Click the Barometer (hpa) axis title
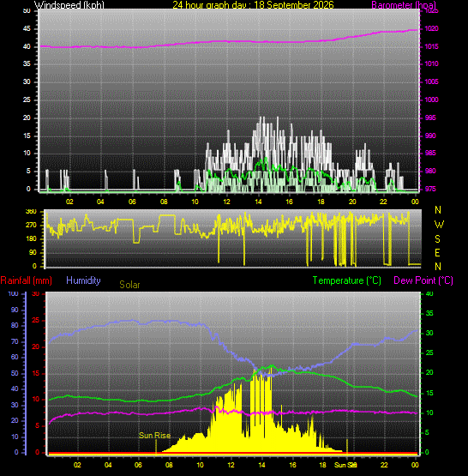The height and width of the screenshot is (476, 468). coord(404,5)
